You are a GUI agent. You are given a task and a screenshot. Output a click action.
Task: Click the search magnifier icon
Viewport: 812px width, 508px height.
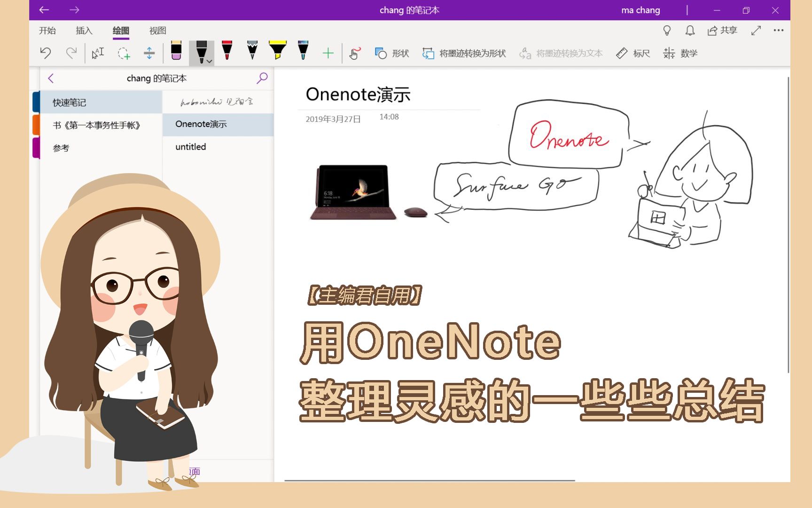[262, 78]
